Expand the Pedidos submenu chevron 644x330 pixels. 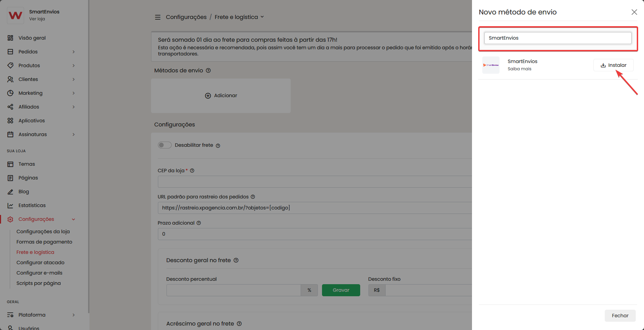click(x=74, y=52)
